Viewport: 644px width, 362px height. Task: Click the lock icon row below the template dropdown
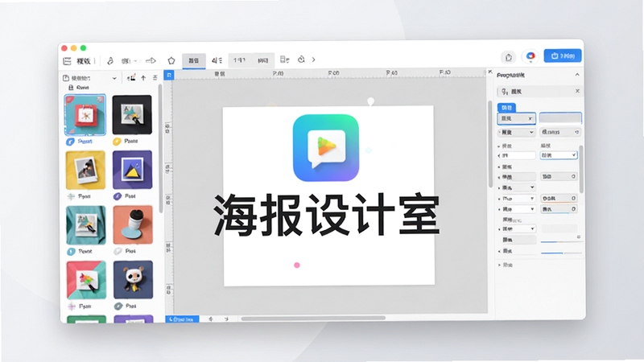(x=78, y=88)
